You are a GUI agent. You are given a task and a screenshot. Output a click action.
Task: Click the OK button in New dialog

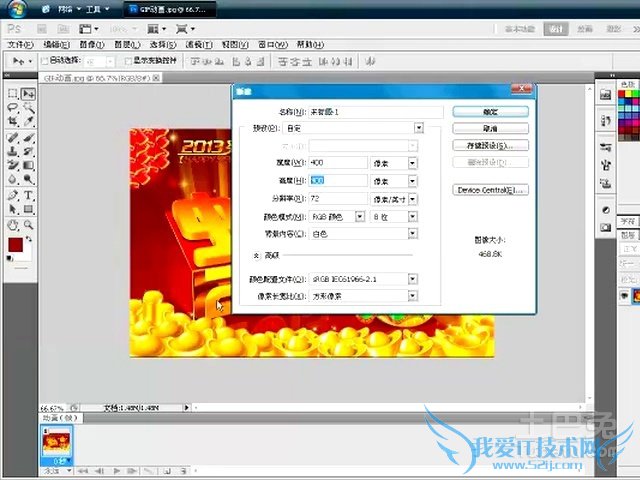pos(491,112)
